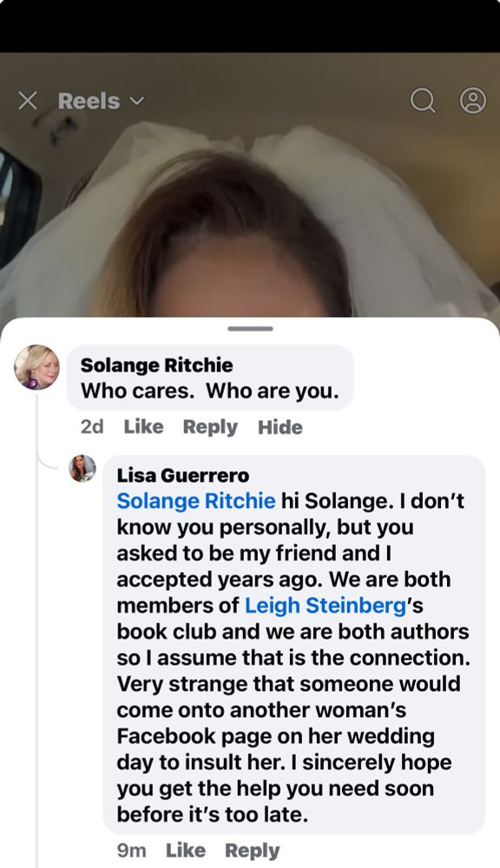Open the profile icon at top right
Screen dimensions: 500x868
pos(473,101)
